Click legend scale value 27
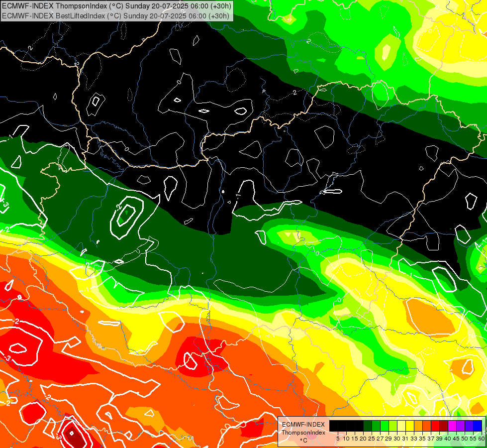Image resolution: width=487 pixels, height=448 pixels. pyautogui.click(x=380, y=439)
